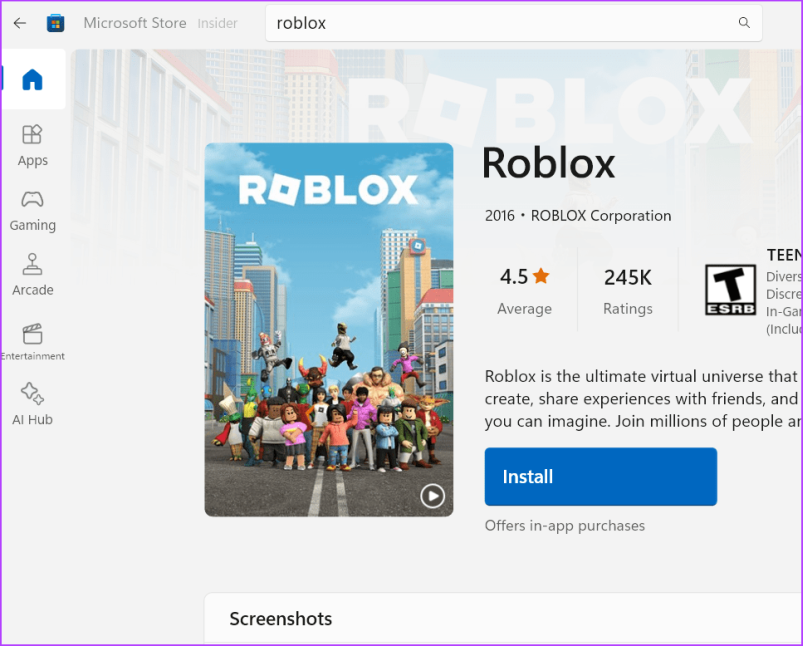Click the Roblox description text
Screen dimensions: 803x646
click(x=642, y=398)
